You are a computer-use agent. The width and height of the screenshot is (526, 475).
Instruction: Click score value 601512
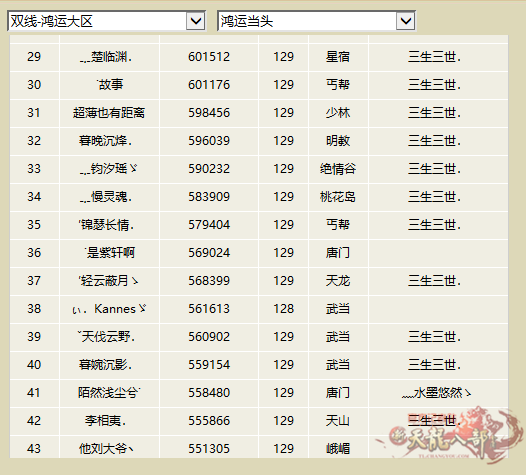click(x=209, y=57)
